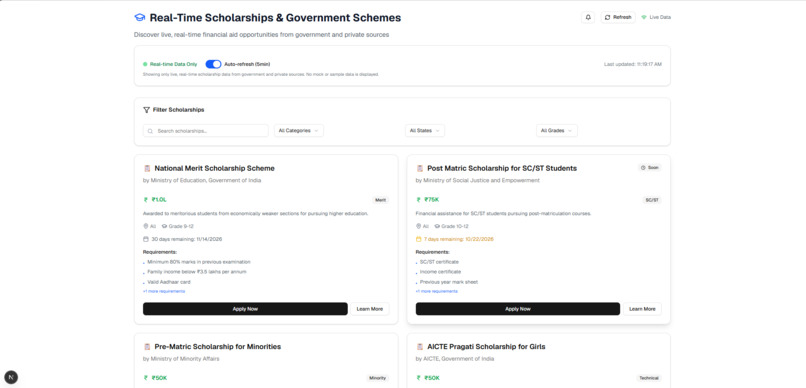
Task: Click the Grade 10-12 cap icon
Action: click(x=437, y=226)
